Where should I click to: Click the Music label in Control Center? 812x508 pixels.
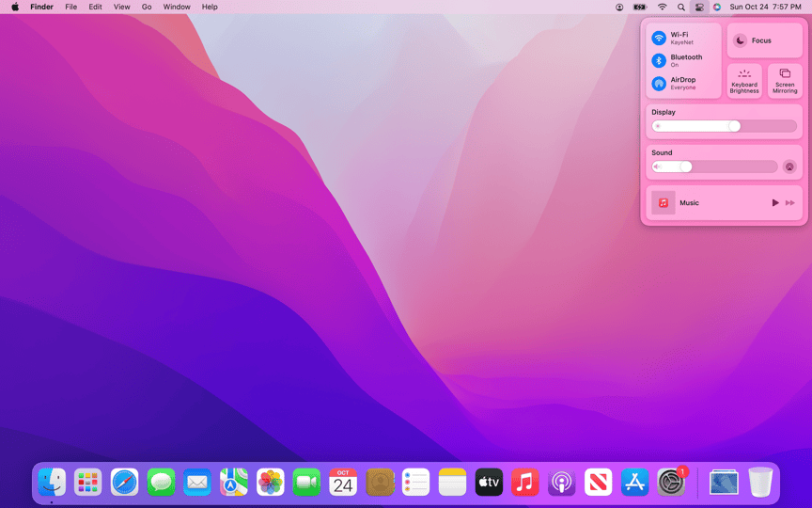click(689, 202)
